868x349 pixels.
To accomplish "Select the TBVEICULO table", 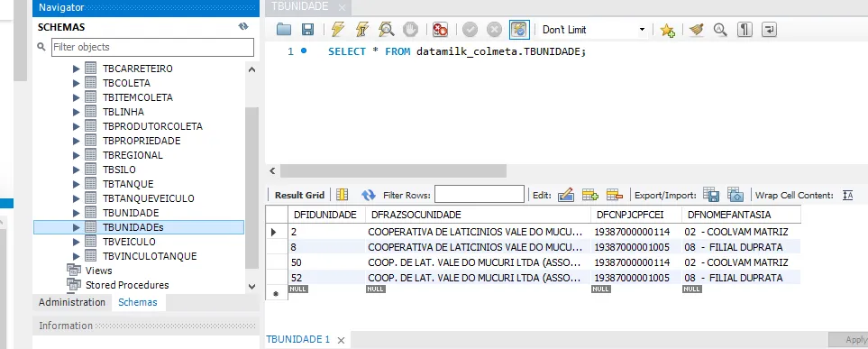I will [x=129, y=242].
